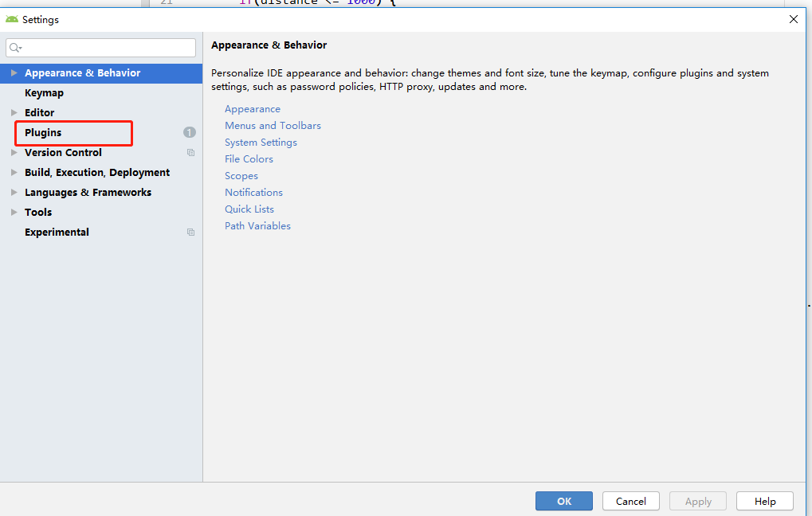Open the File Colors link
This screenshot has height=516, width=812.
pos(249,159)
